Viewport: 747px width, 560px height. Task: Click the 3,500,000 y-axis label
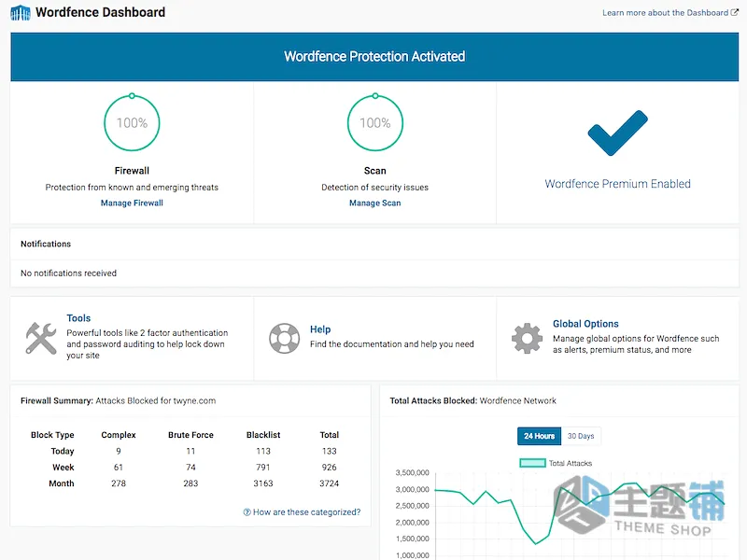point(412,473)
